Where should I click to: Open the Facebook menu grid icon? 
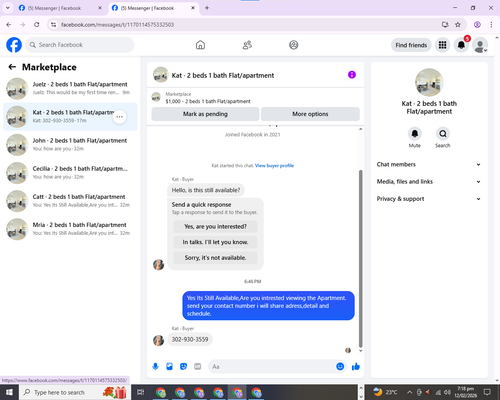click(x=442, y=45)
